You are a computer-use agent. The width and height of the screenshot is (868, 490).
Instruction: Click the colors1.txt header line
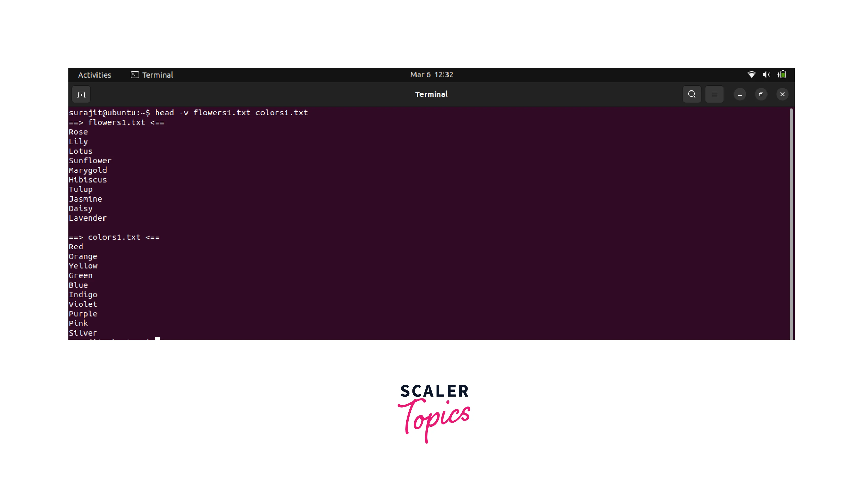click(x=114, y=237)
